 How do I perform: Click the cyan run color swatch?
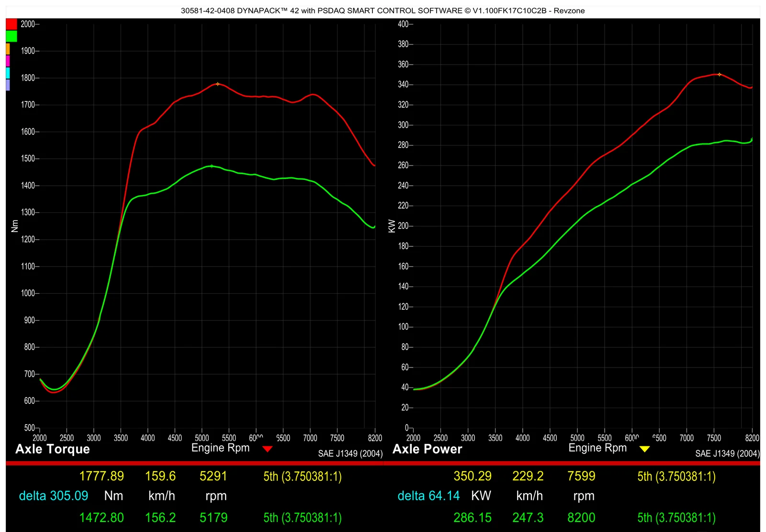click(x=8, y=73)
